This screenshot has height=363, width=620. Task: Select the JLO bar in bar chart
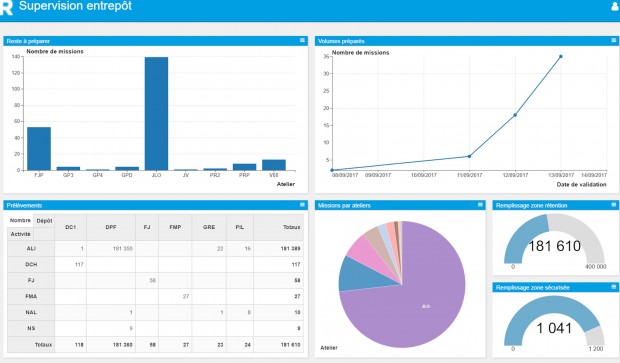coord(156,113)
